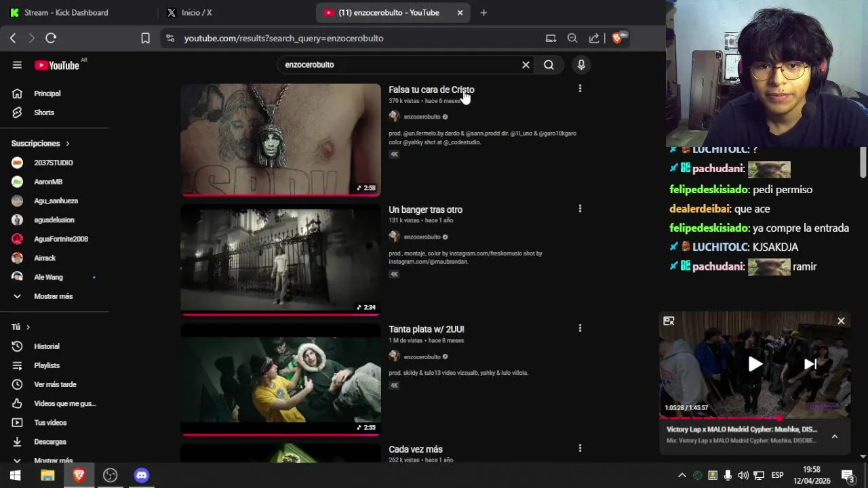
Task: Open a new browser tab with plus
Action: [x=484, y=13]
